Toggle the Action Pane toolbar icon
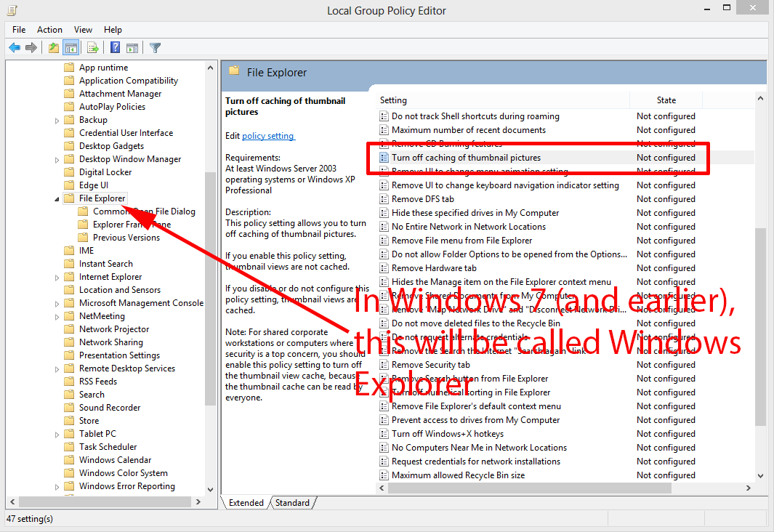Image resolution: width=774 pixels, height=532 pixels. [x=132, y=48]
